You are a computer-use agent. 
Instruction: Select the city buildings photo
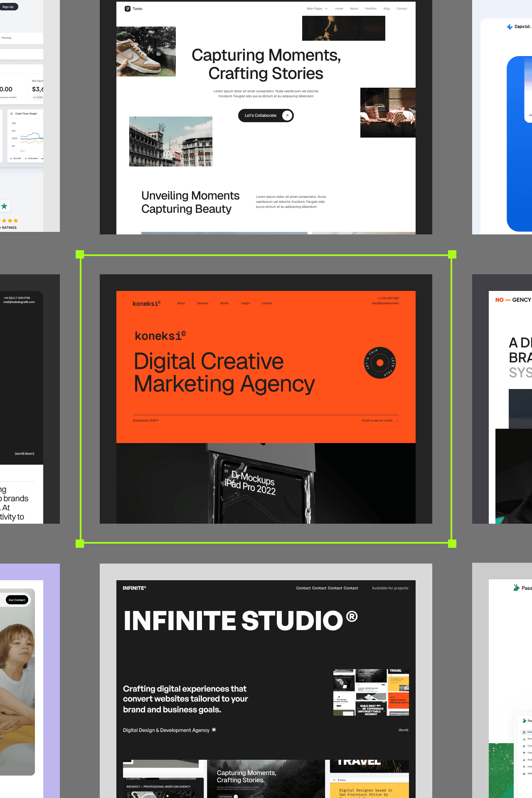171,141
